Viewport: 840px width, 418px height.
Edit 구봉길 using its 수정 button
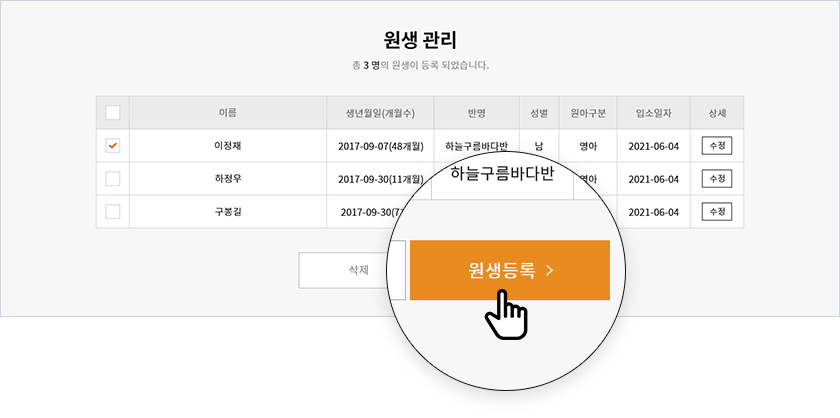[717, 212]
